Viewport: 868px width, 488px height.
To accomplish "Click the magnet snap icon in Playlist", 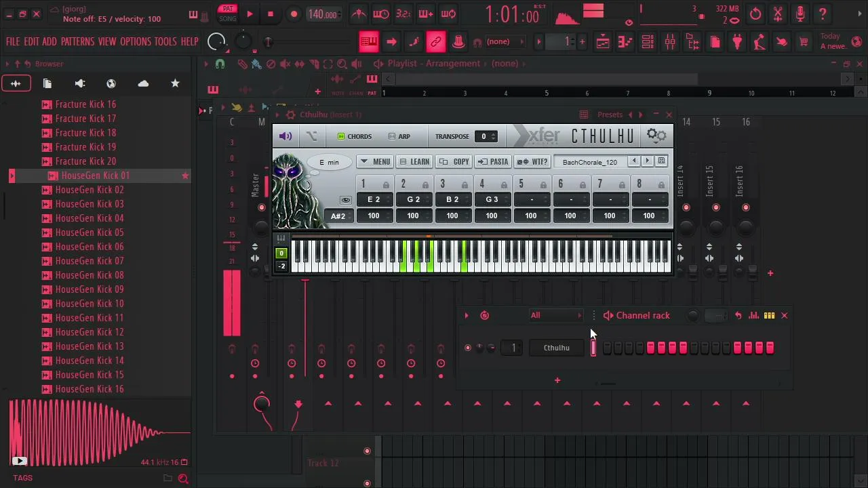I will (220, 64).
